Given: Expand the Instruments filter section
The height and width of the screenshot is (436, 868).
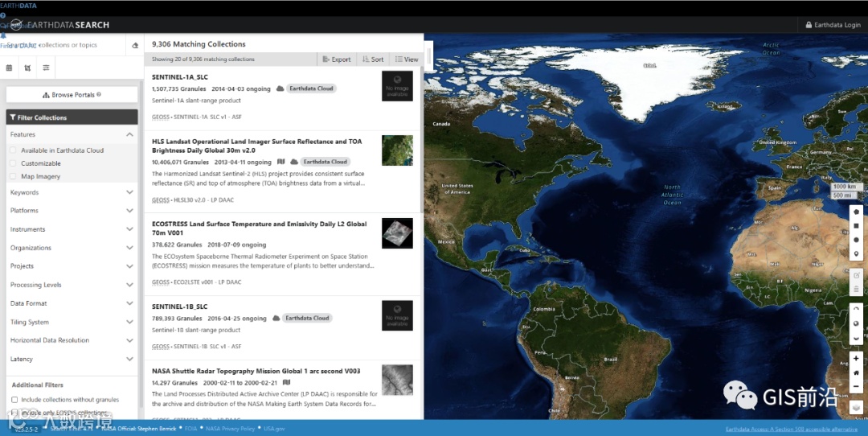Looking at the screenshot, I should (72, 229).
